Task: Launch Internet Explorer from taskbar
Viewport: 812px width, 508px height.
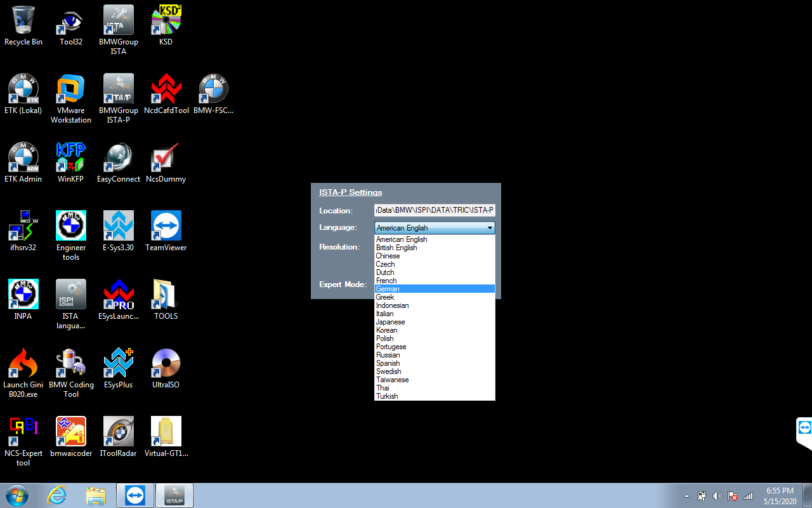Action: click(57, 495)
